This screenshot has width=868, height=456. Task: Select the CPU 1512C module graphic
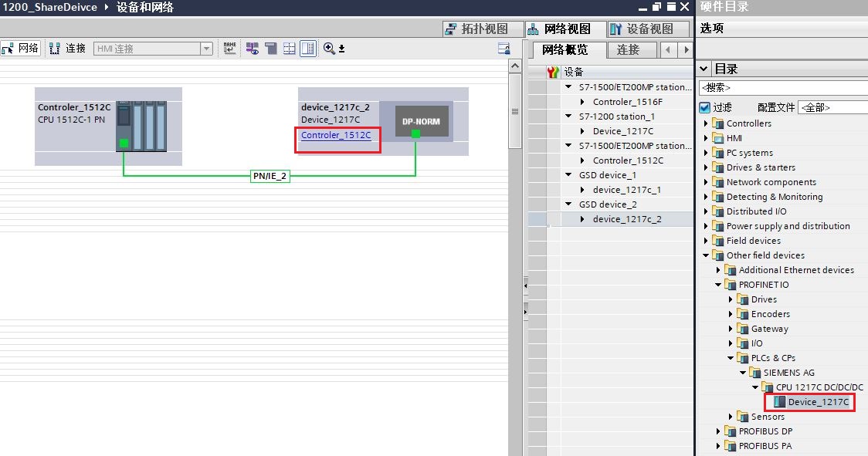coord(141,127)
